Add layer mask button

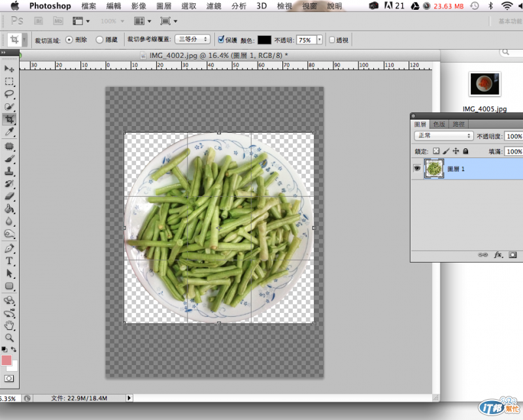click(x=513, y=255)
